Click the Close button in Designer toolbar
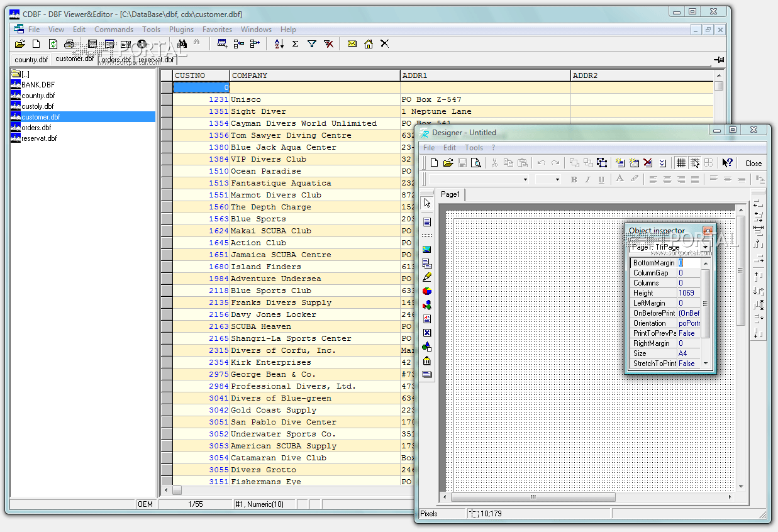Viewport: 778px width, 532px height. coord(753,163)
